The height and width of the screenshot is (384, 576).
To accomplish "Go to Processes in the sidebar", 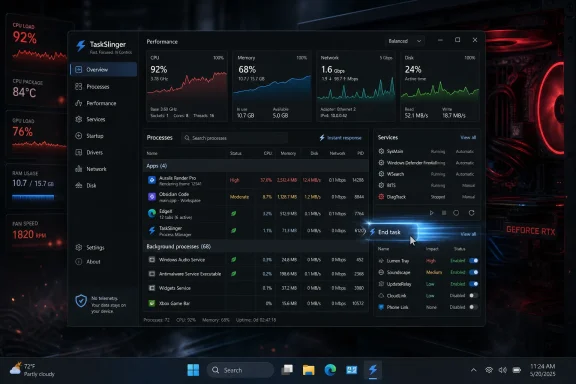I will [97, 87].
